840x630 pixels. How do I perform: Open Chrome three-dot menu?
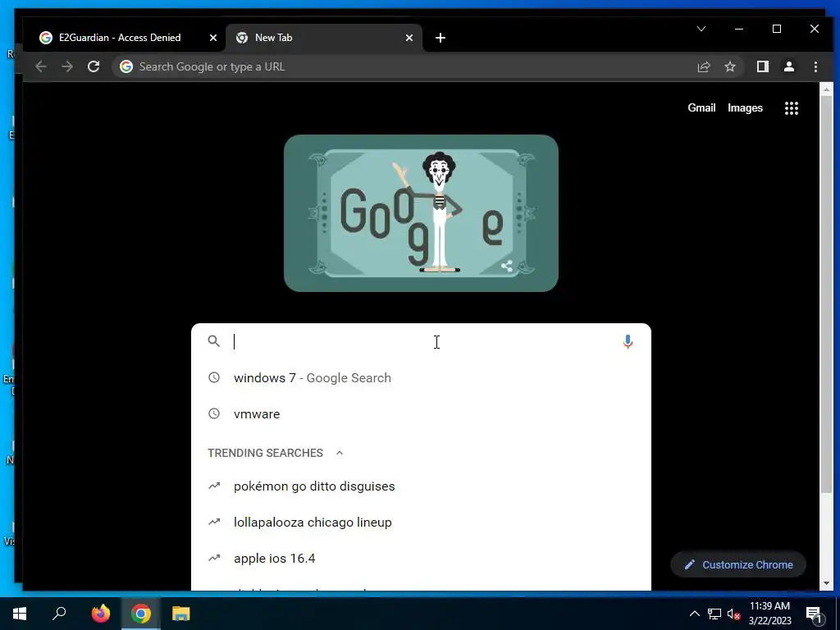click(815, 66)
